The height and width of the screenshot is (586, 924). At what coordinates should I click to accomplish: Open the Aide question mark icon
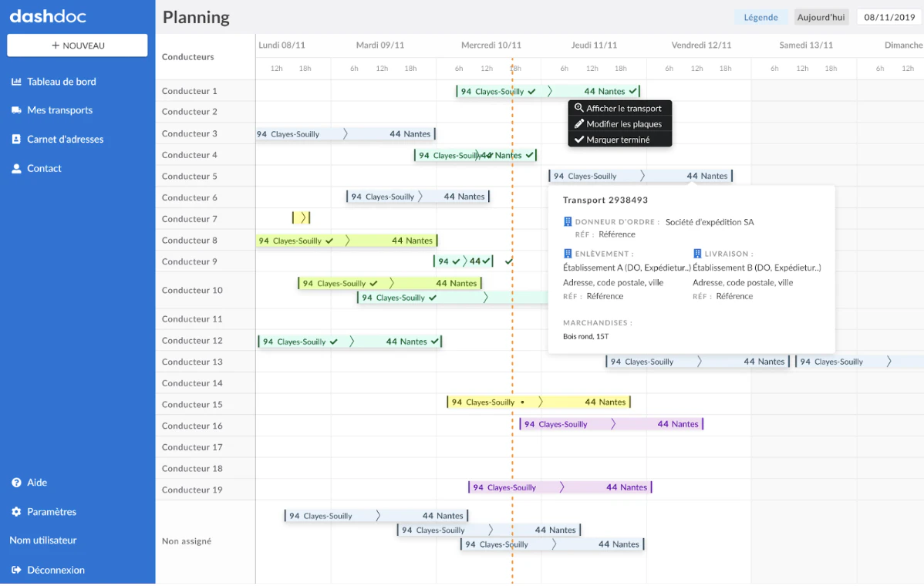16,483
